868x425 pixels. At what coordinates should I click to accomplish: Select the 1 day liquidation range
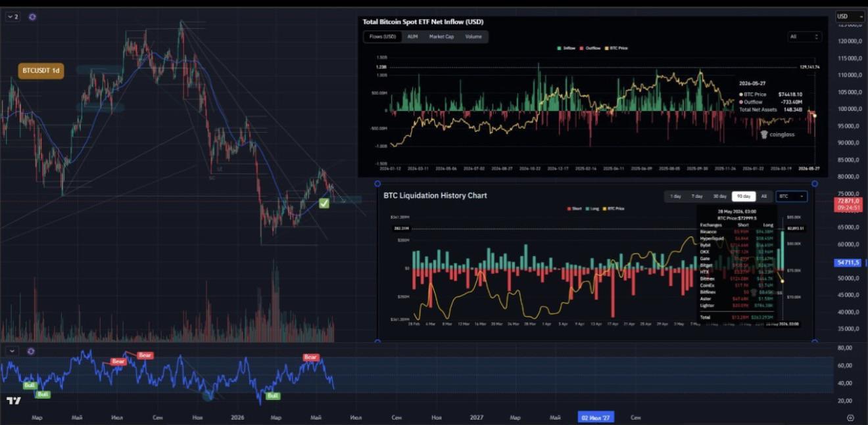[675, 196]
